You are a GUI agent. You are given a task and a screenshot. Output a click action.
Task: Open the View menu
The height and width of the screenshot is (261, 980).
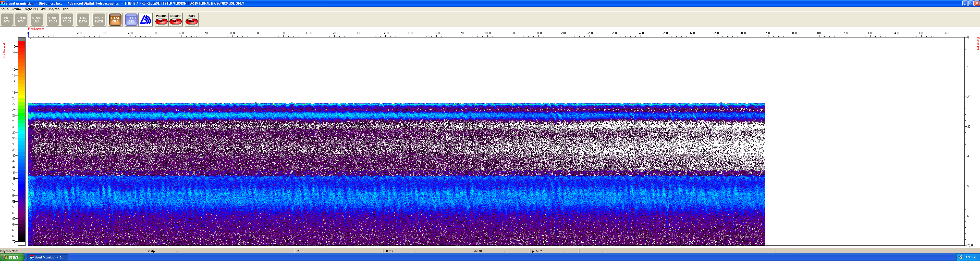pos(43,9)
